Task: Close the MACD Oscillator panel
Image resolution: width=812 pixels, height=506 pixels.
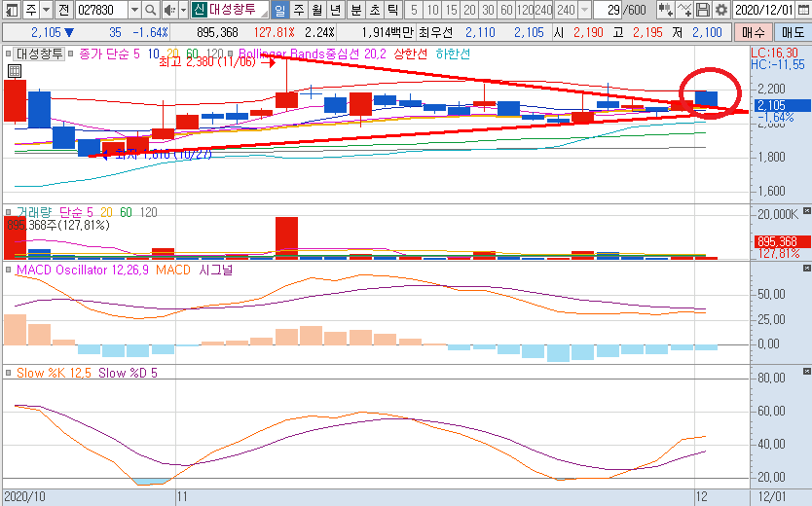Action: (806, 268)
